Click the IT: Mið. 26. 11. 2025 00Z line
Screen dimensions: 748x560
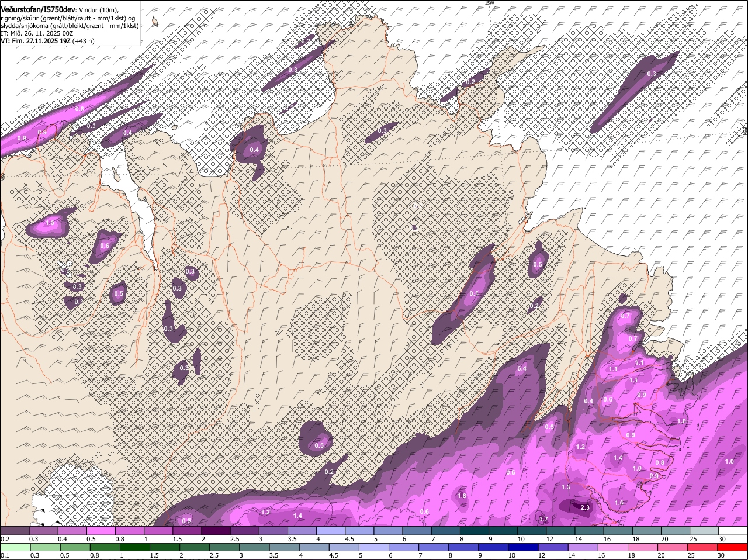tap(37, 33)
